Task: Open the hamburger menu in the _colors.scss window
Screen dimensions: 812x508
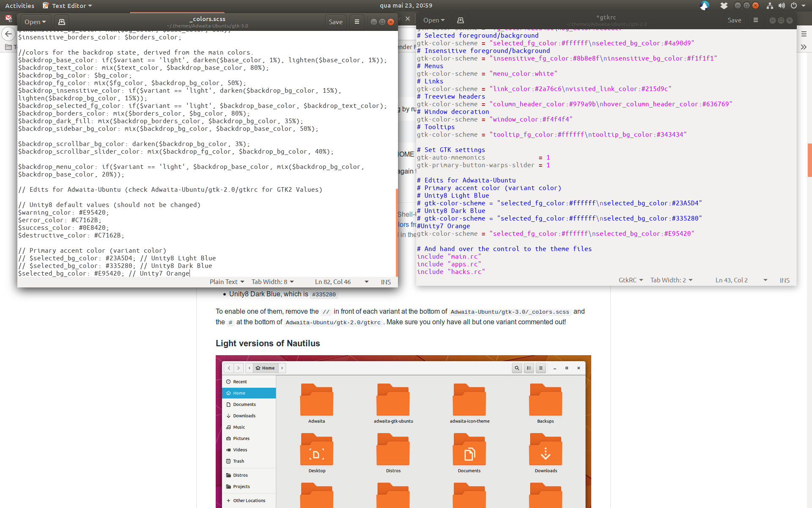Action: point(357,22)
